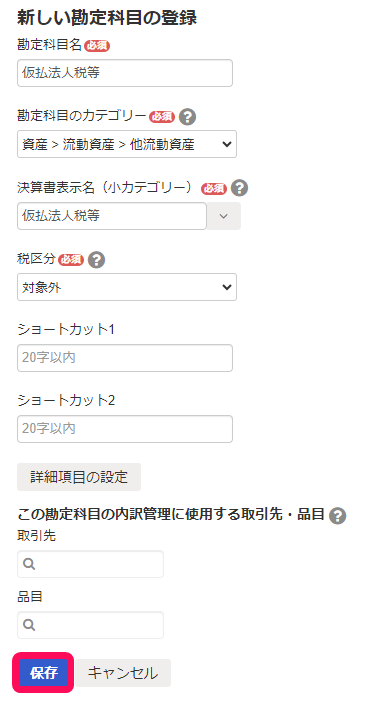Click into the ショートカット2 field

point(125,429)
